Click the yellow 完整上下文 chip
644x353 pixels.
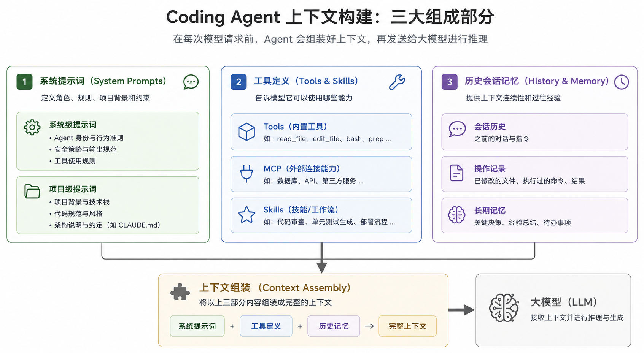click(x=407, y=326)
